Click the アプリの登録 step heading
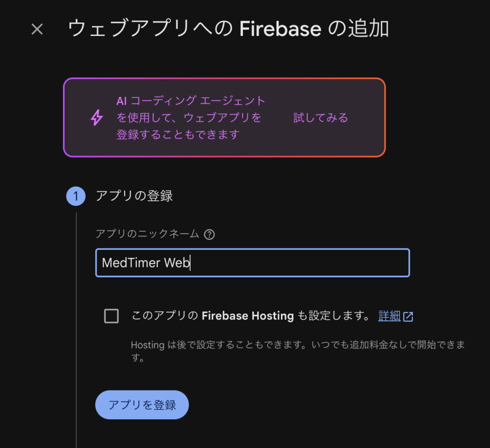The height and width of the screenshot is (448, 490). click(134, 196)
